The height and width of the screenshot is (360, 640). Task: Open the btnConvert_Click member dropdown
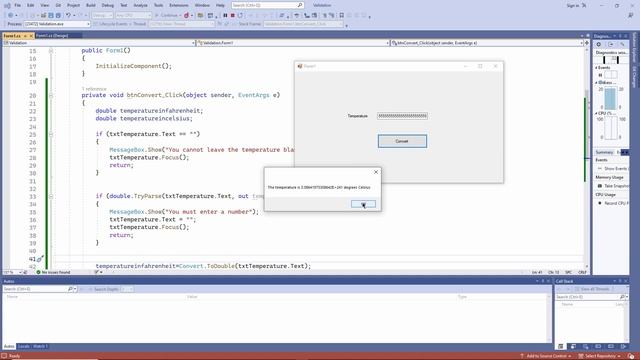pyautogui.click(x=487, y=43)
